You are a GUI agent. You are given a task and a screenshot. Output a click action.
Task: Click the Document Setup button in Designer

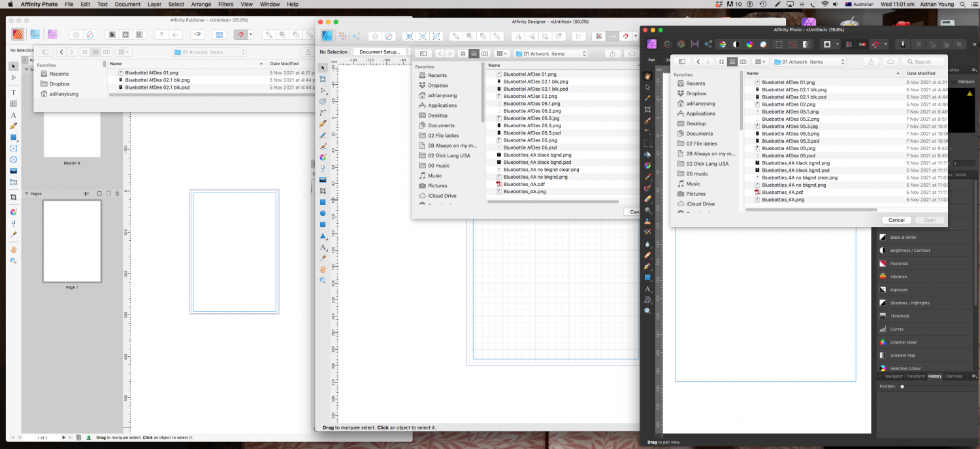tap(381, 52)
